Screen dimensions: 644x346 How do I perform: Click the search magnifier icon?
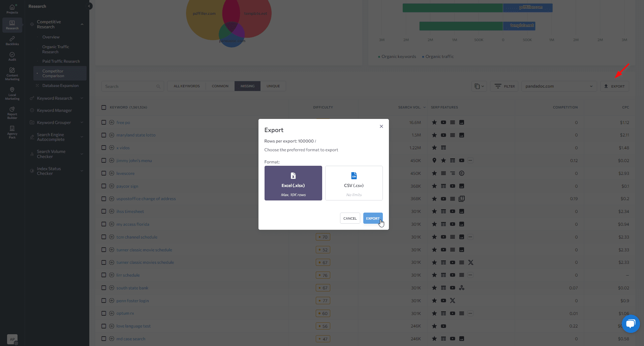tap(158, 87)
